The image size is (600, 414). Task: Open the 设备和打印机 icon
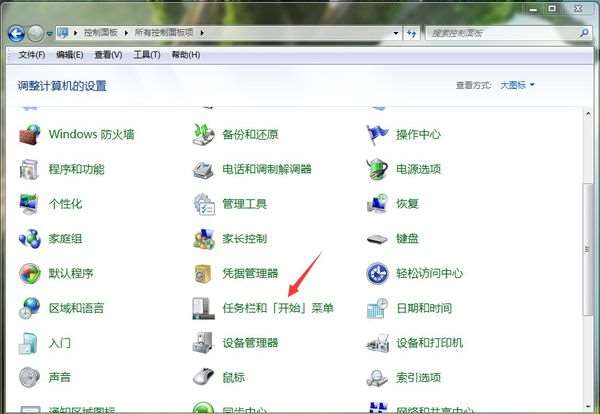pos(377,343)
